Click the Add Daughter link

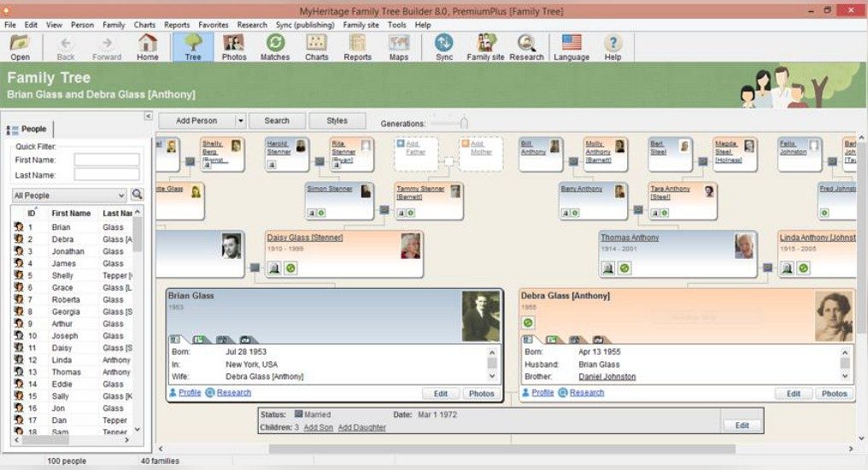point(361,427)
